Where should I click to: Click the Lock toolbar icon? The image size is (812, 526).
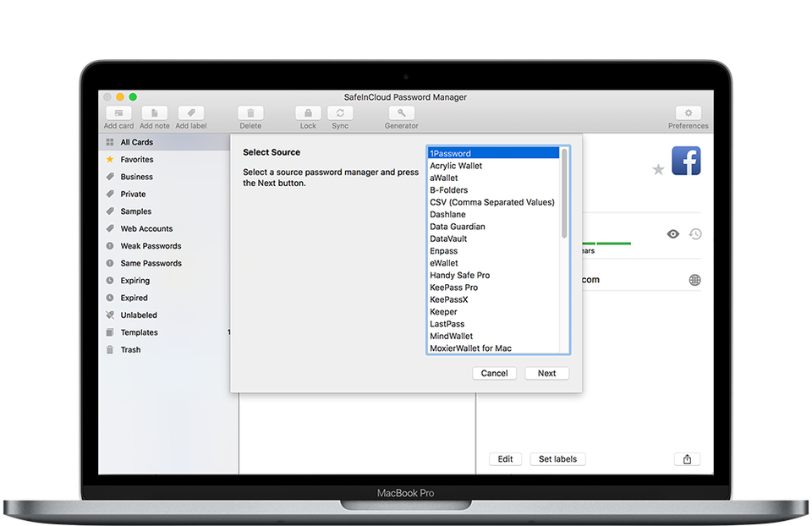click(308, 112)
